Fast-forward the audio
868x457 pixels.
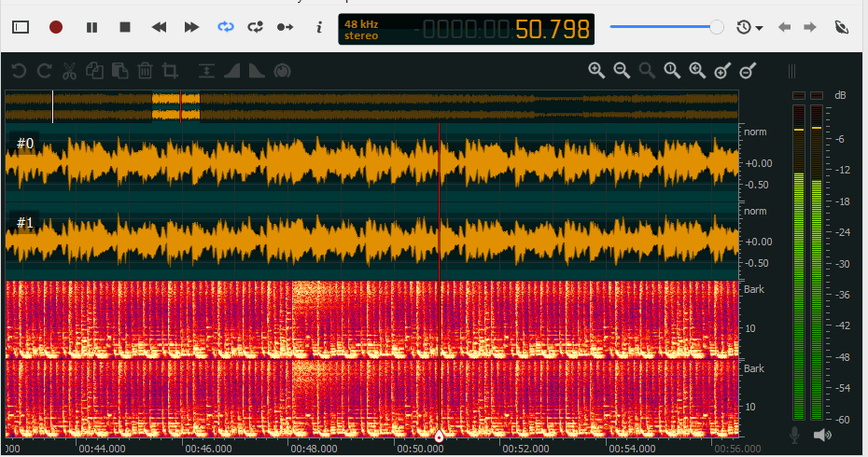[x=191, y=27]
